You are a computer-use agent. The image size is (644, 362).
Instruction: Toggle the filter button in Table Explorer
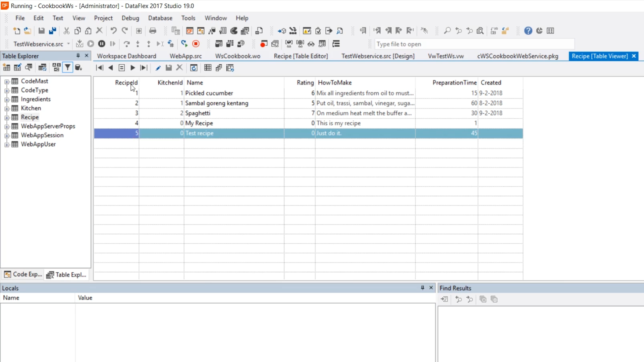coord(67,68)
